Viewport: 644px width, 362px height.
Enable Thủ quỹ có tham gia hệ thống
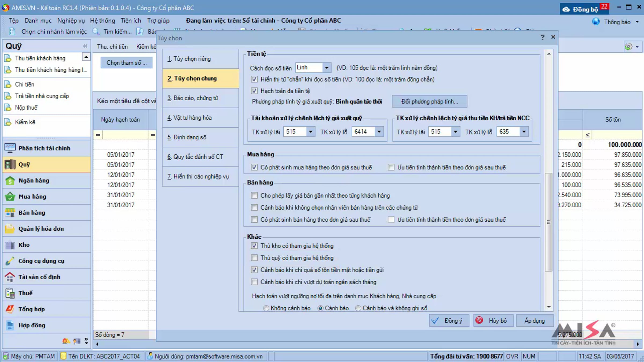point(254,258)
